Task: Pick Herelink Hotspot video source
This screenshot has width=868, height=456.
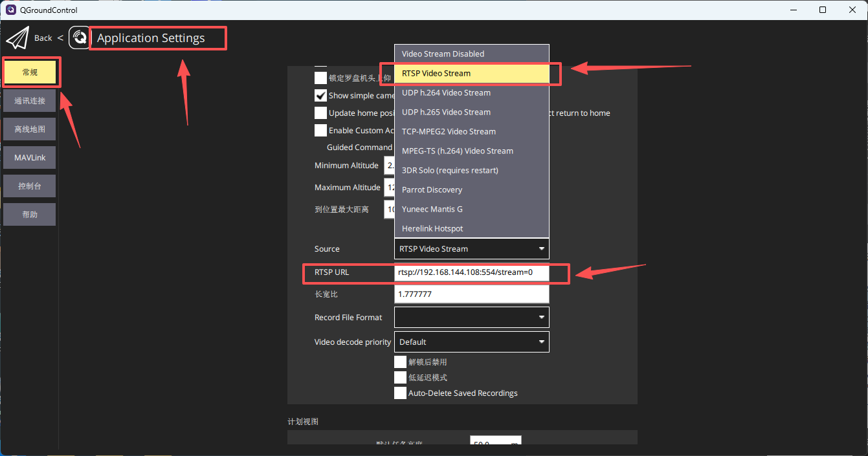Action: [472, 228]
